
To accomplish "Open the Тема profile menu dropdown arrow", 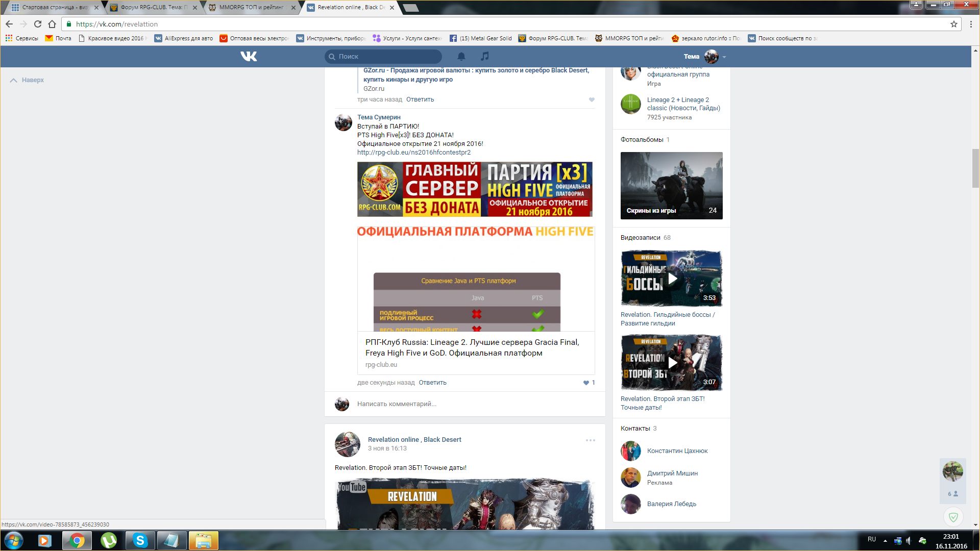I will pyautogui.click(x=724, y=57).
